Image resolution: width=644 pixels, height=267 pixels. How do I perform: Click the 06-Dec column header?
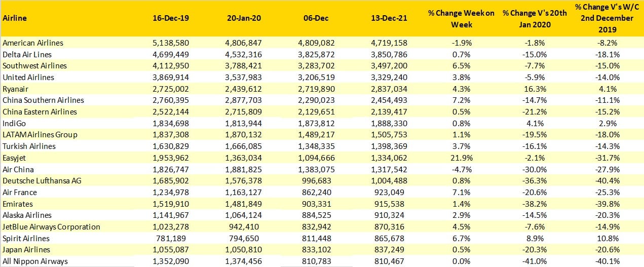click(317, 18)
